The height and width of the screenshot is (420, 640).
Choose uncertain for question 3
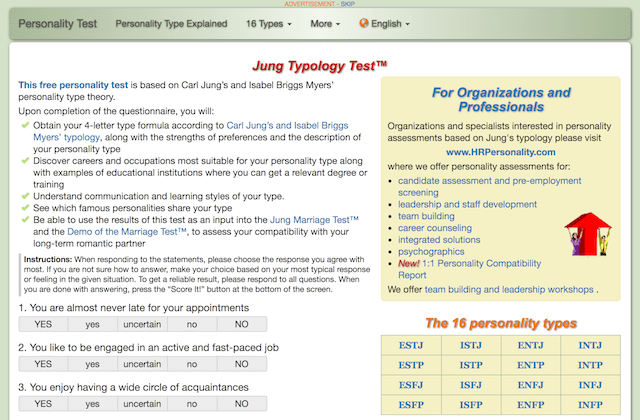pos(142,403)
